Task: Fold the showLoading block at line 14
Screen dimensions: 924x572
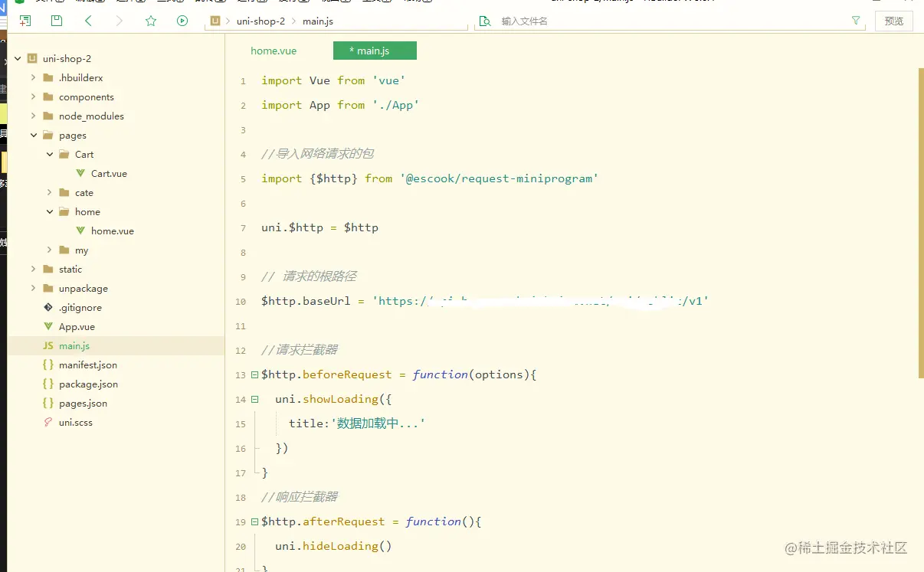Action: 254,399
